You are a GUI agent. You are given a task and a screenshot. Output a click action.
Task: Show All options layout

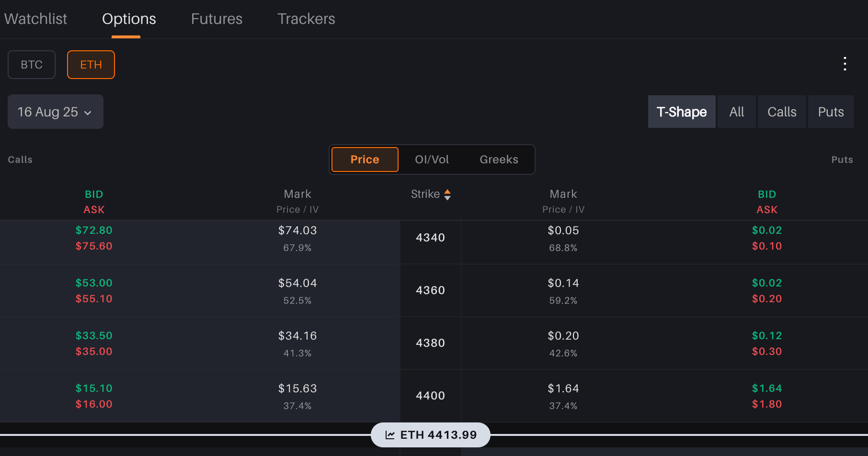[x=736, y=112]
